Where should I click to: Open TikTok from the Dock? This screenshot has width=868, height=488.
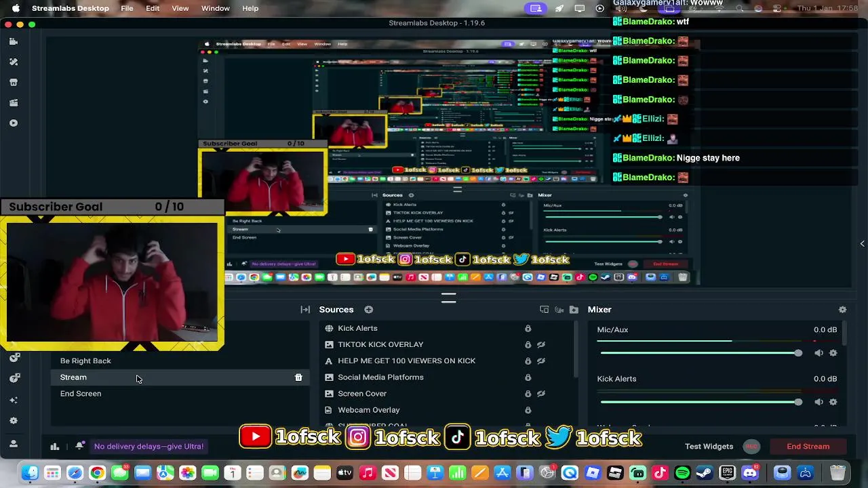click(x=660, y=472)
